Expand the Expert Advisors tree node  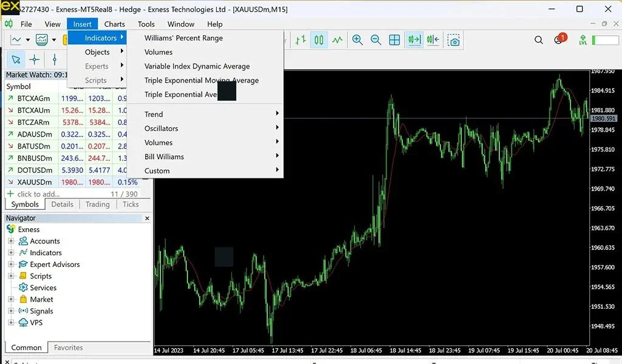pos(11,265)
